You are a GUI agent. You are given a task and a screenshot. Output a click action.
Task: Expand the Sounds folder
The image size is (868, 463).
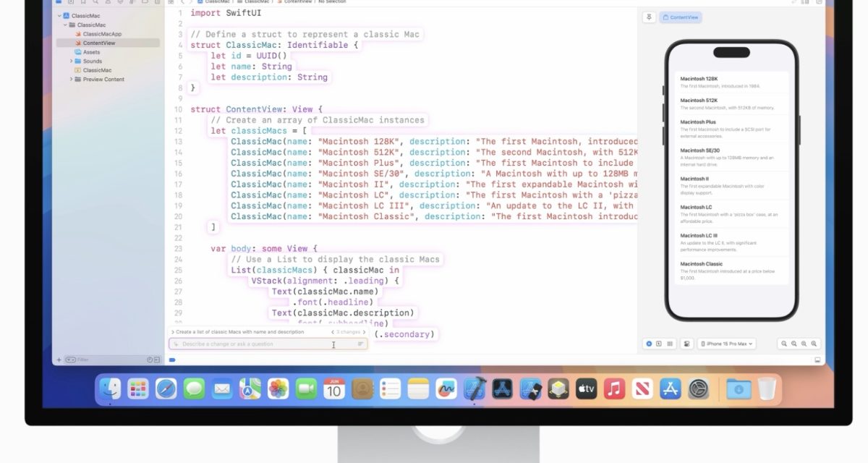72,61
